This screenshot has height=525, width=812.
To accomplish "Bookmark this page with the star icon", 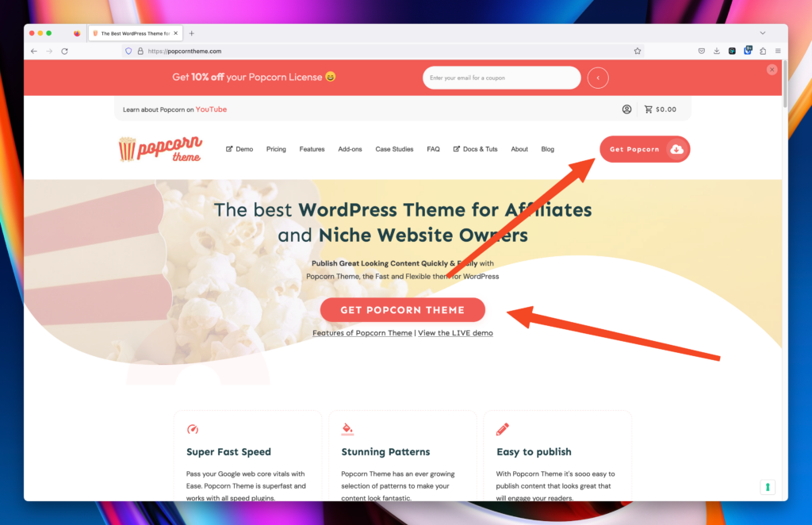I will [x=638, y=51].
